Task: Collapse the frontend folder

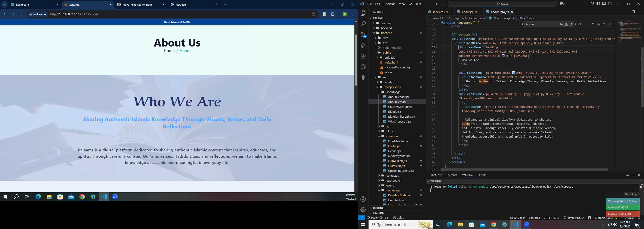Action: click(x=397, y=33)
